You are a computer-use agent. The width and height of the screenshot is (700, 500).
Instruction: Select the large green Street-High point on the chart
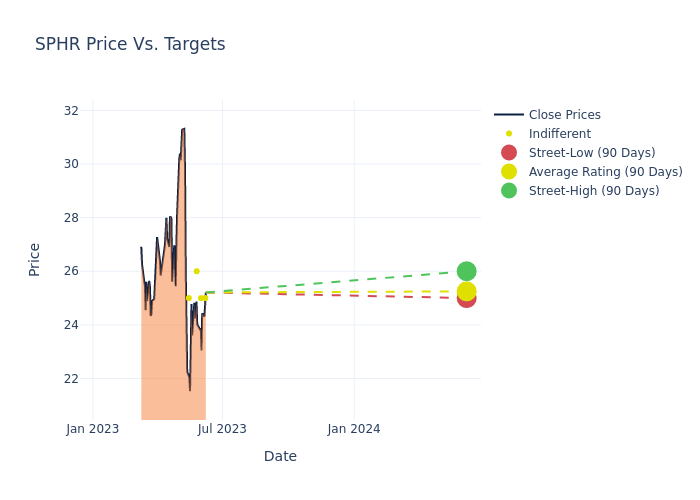coord(466,271)
